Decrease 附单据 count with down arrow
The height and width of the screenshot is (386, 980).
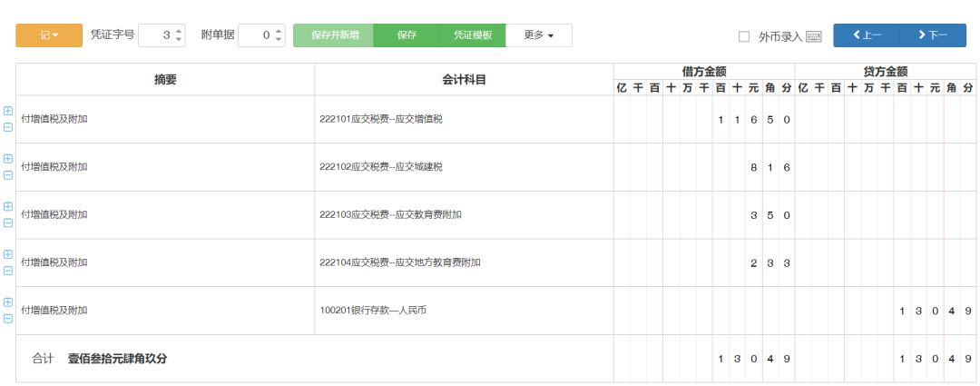click(x=279, y=40)
